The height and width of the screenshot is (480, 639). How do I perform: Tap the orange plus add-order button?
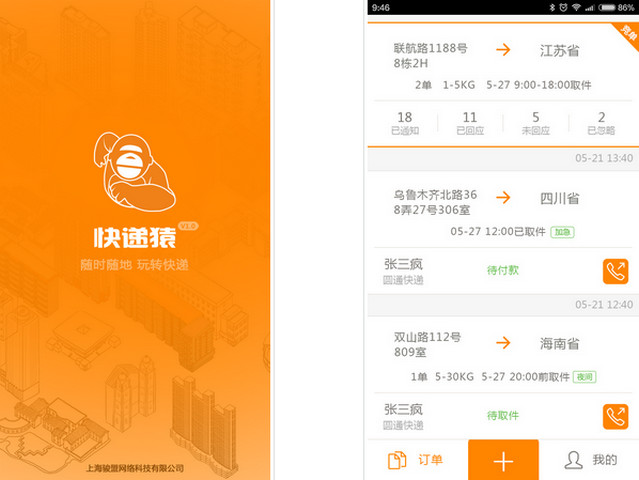tap(503, 460)
